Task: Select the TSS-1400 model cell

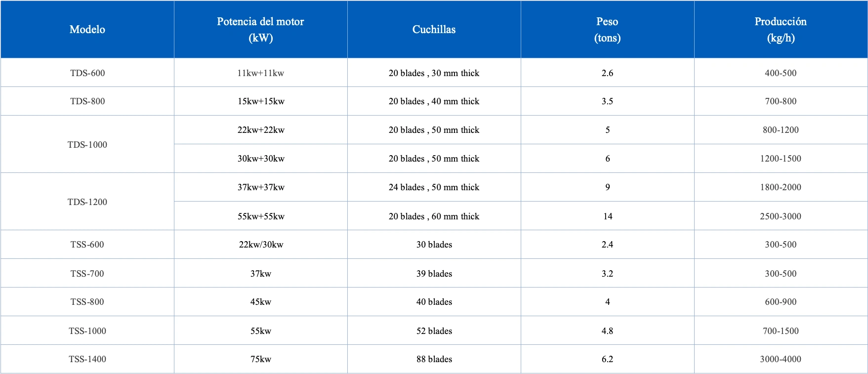Action: click(x=87, y=359)
